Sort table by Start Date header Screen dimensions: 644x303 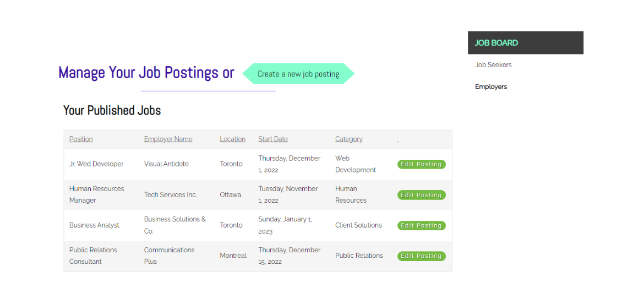click(x=273, y=139)
